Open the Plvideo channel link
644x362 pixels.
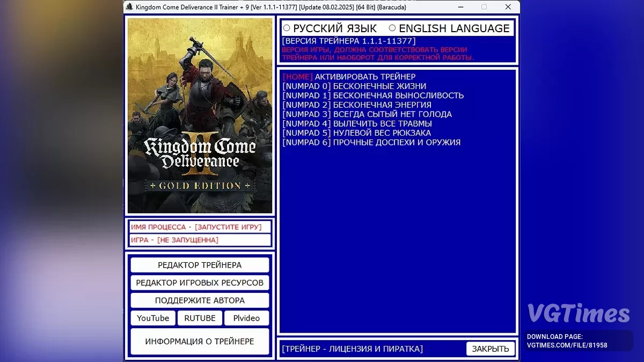point(246,318)
